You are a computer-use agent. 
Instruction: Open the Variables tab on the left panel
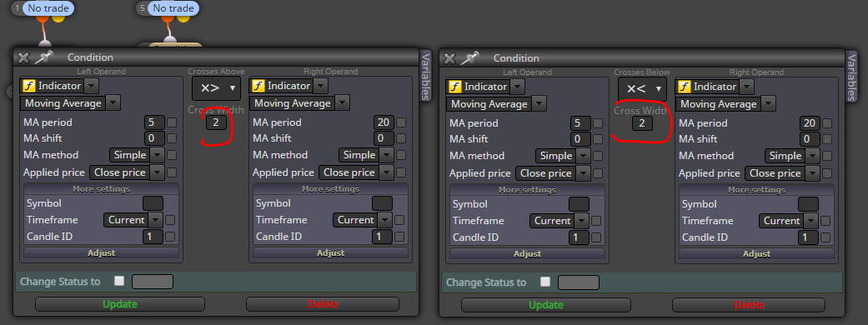(x=425, y=76)
